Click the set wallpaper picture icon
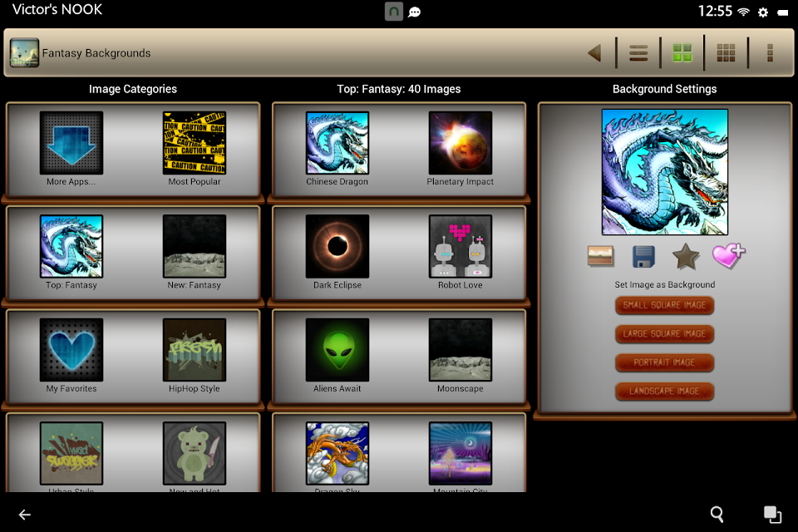This screenshot has height=532, width=798. [600, 256]
